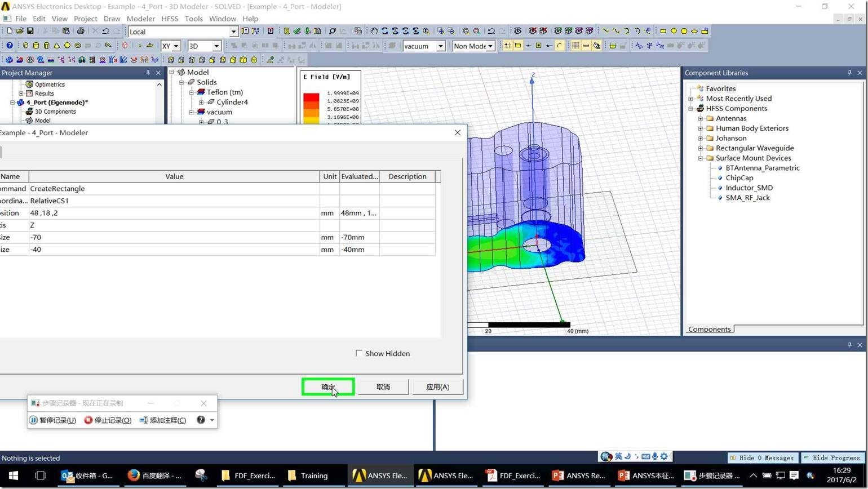This screenshot has height=489, width=868.
Task: Select the Draw cylinder tool
Action: coord(36,46)
